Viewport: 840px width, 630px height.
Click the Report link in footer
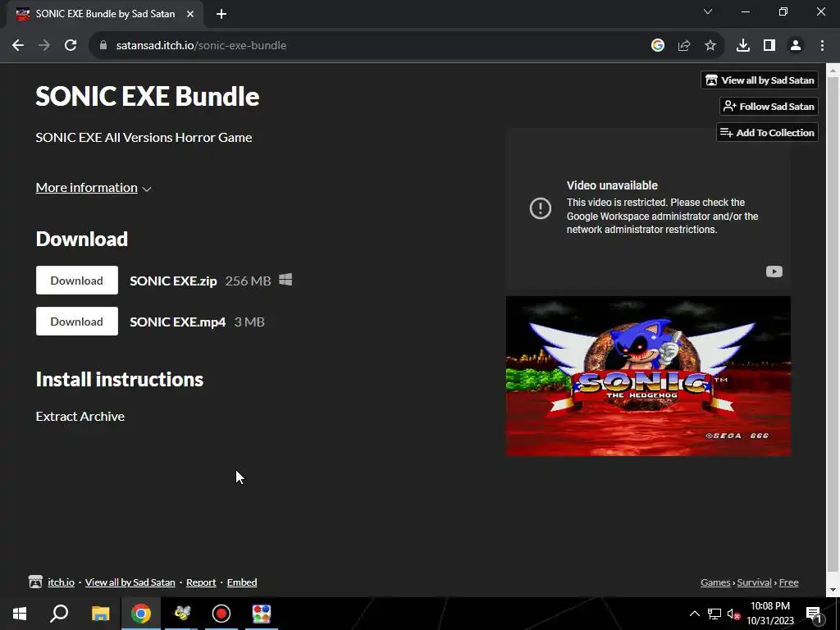(x=201, y=582)
